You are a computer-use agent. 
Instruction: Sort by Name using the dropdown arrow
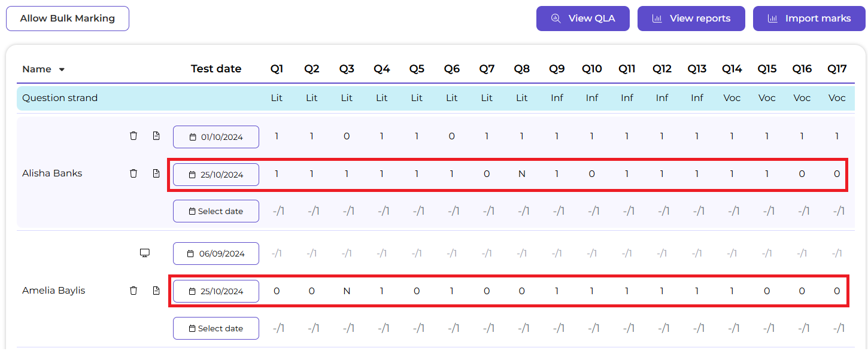tap(62, 70)
